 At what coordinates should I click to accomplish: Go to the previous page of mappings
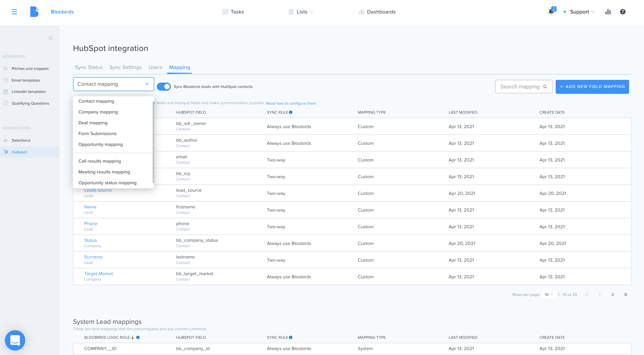coord(600,295)
